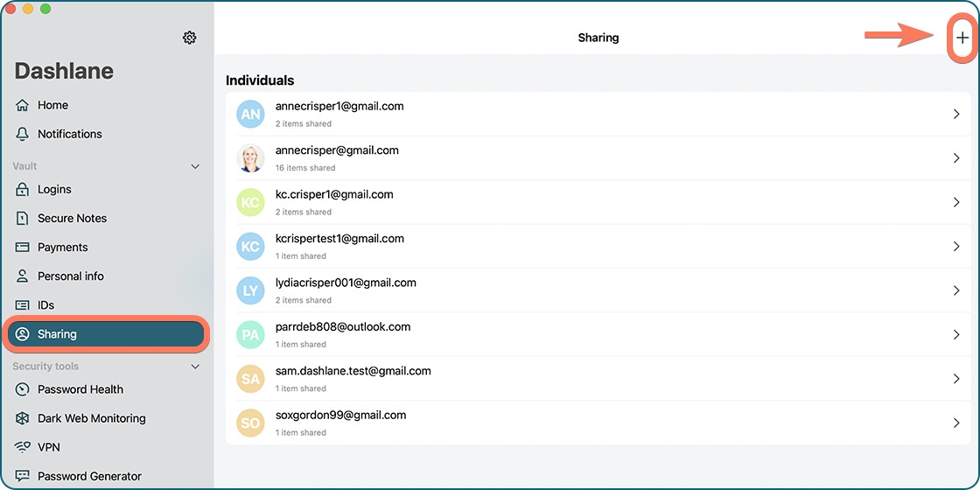The width and height of the screenshot is (980, 490).
Task: Click annecrisper@gmail.com email text
Action: (337, 150)
